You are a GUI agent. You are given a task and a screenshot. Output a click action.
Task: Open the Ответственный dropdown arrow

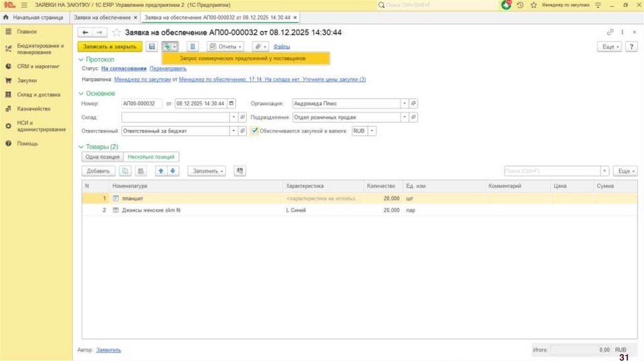(234, 131)
